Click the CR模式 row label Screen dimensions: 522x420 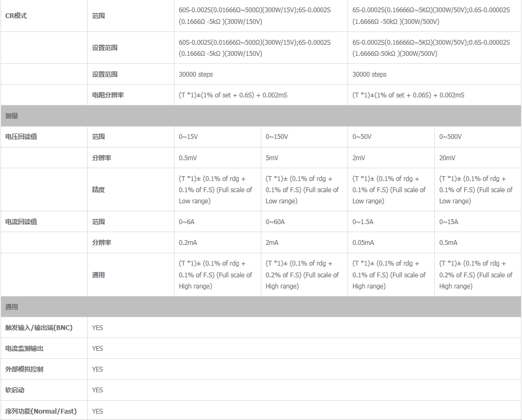click(x=16, y=16)
